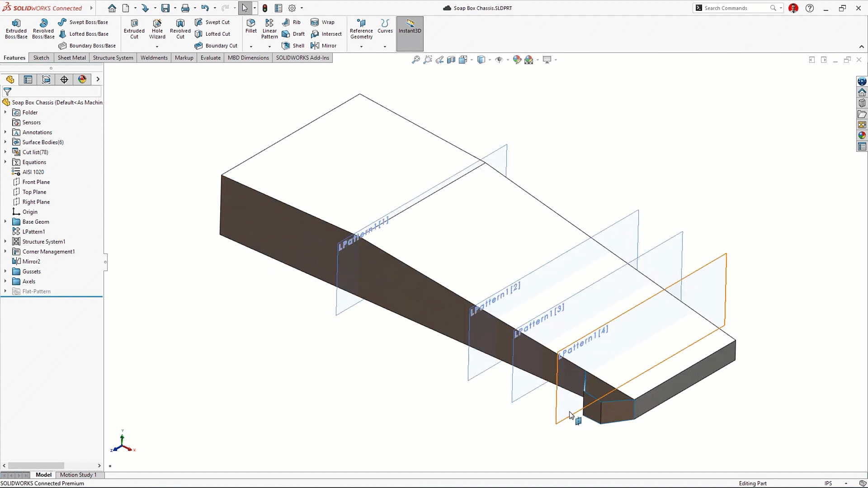Click the Revolved Cut tool

tap(180, 29)
